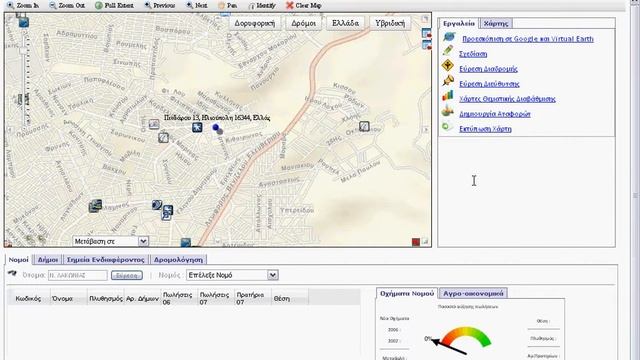Click the yellow road-sign route icon

pyautogui.click(x=448, y=65)
